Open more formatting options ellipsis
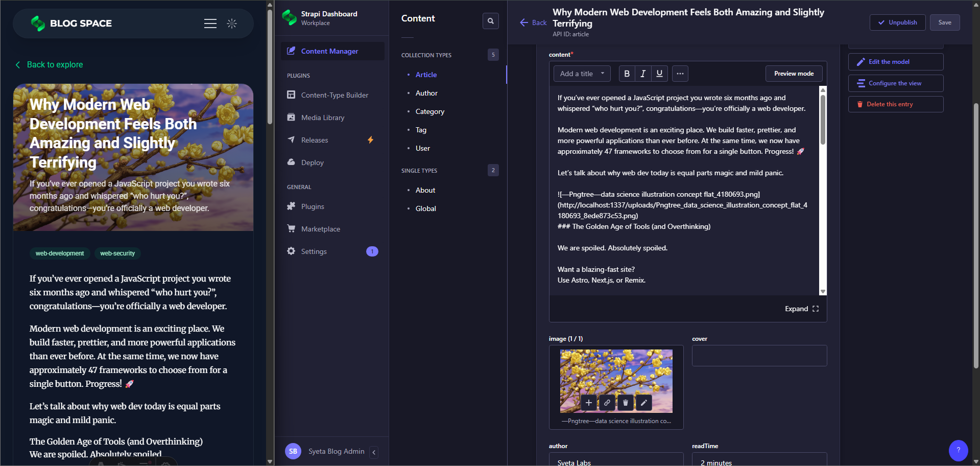980x466 pixels. [x=680, y=74]
